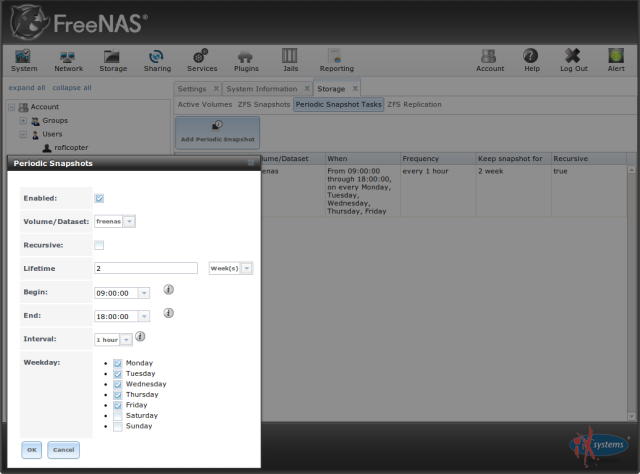Click the iXsystems logo

[x=599, y=446]
